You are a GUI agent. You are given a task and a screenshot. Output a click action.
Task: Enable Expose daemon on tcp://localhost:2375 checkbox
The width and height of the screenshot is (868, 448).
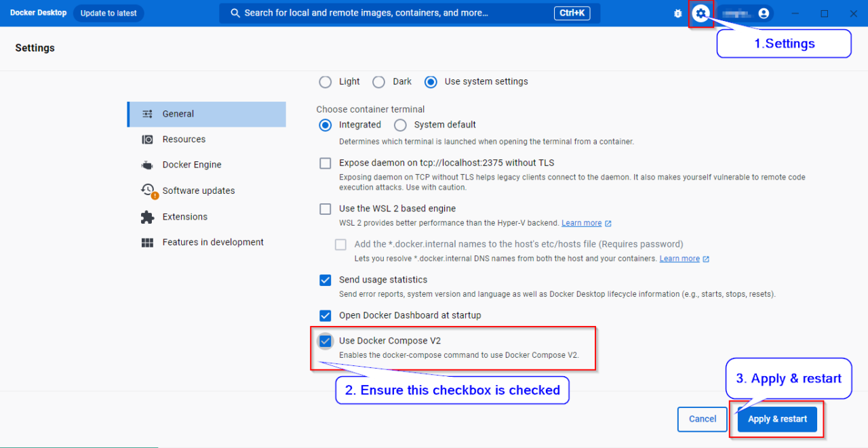pos(325,163)
